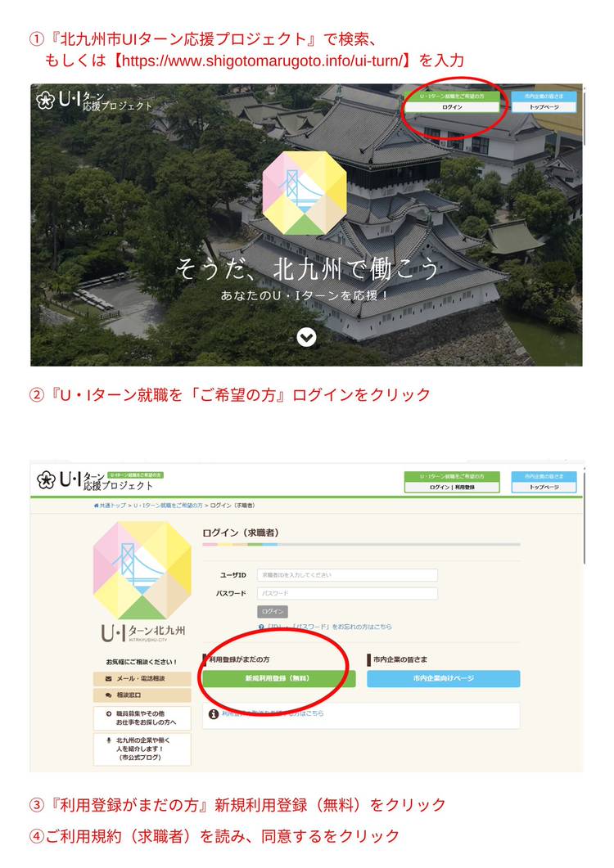This screenshot has width=614, height=868.
Task: Click the パスワード input field
Action: point(347,593)
